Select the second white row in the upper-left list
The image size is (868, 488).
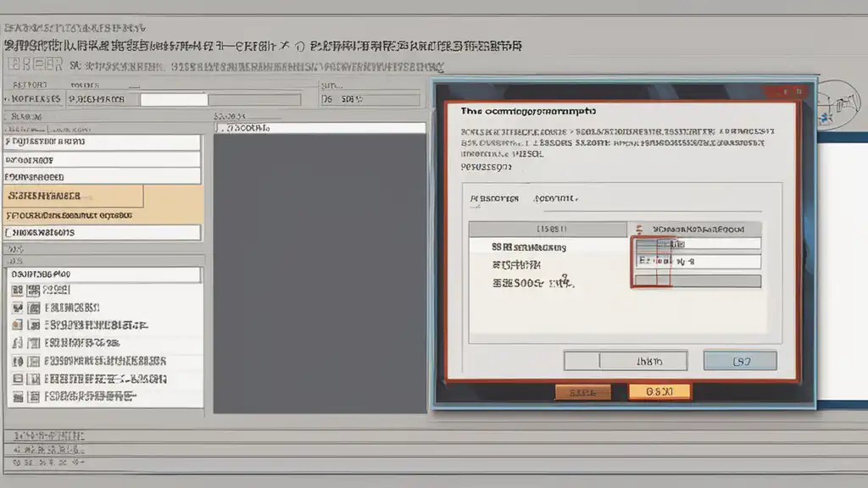103,160
